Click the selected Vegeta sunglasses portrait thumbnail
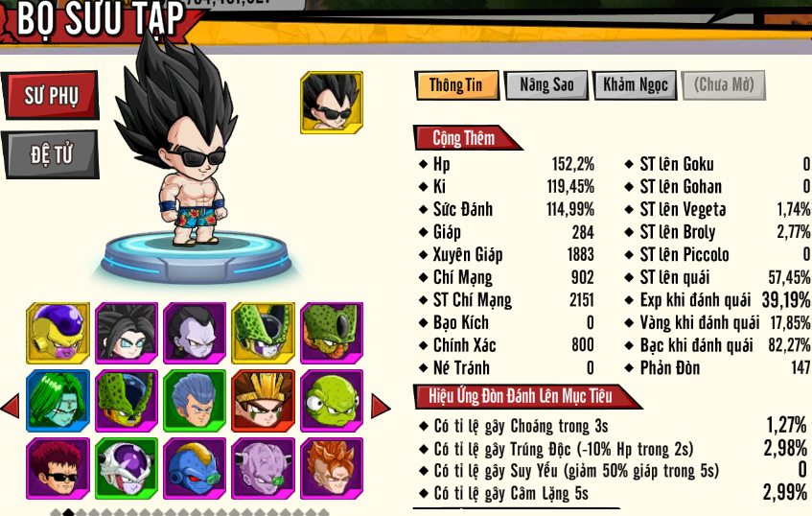This screenshot has height=516, width=812. click(332, 103)
